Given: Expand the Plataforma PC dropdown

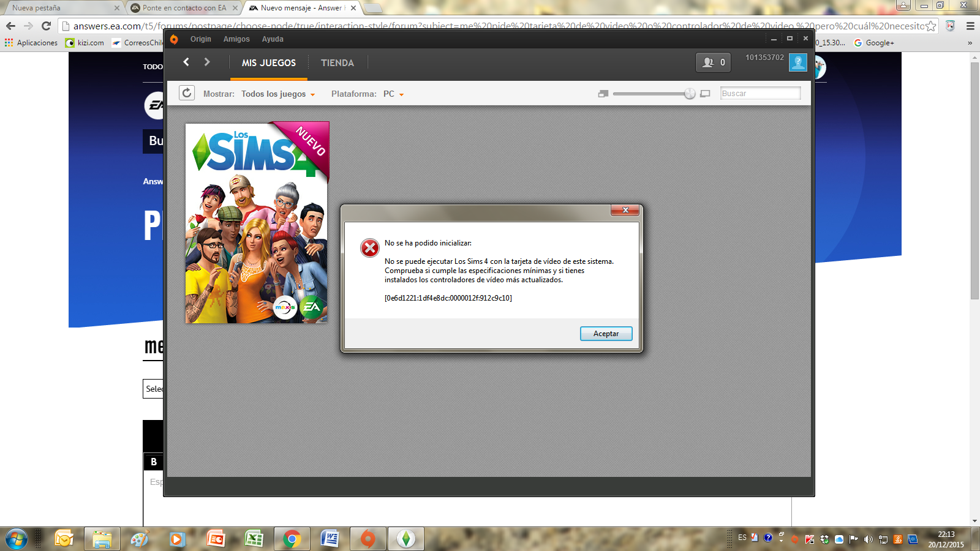Looking at the screenshot, I should click(x=394, y=94).
